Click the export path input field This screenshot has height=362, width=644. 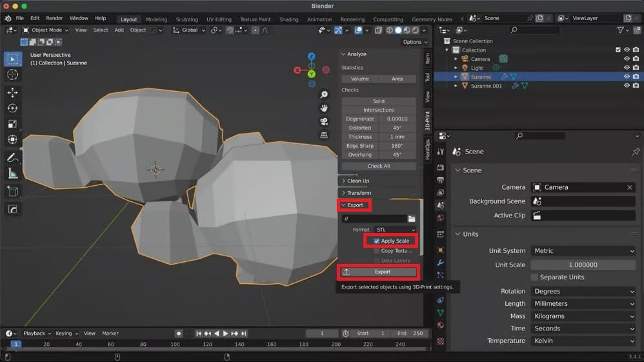374,219
